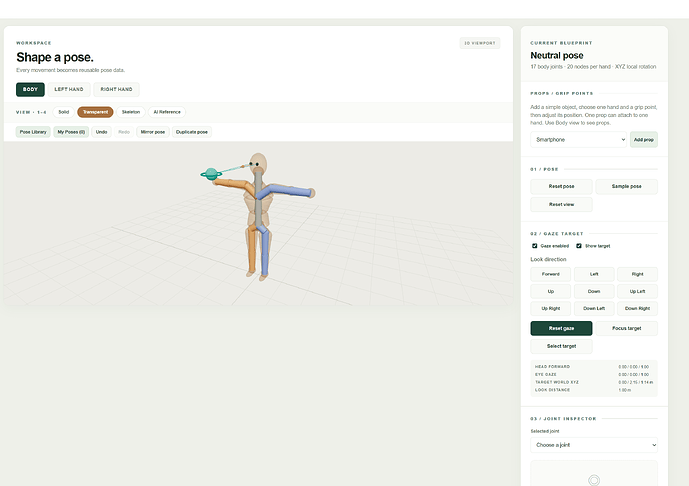This screenshot has height=486, width=689.
Task: Click the Select target button
Action: point(561,346)
